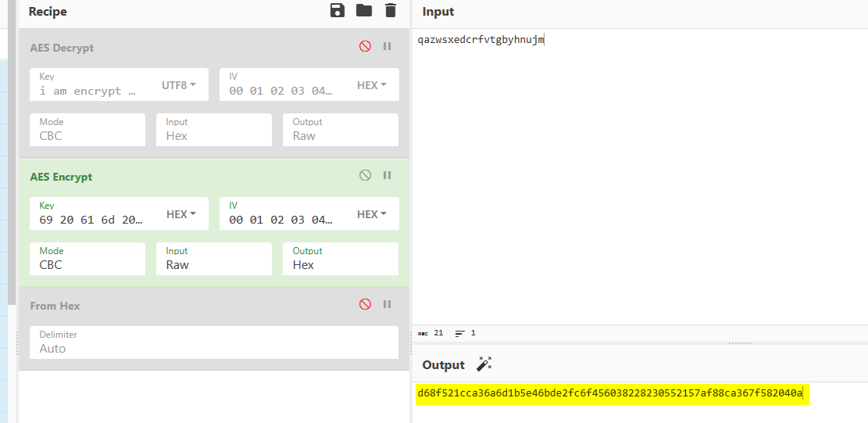Viewport: 868px width, 423px height.
Task: Load a recipe via folder icon
Action: (x=364, y=10)
